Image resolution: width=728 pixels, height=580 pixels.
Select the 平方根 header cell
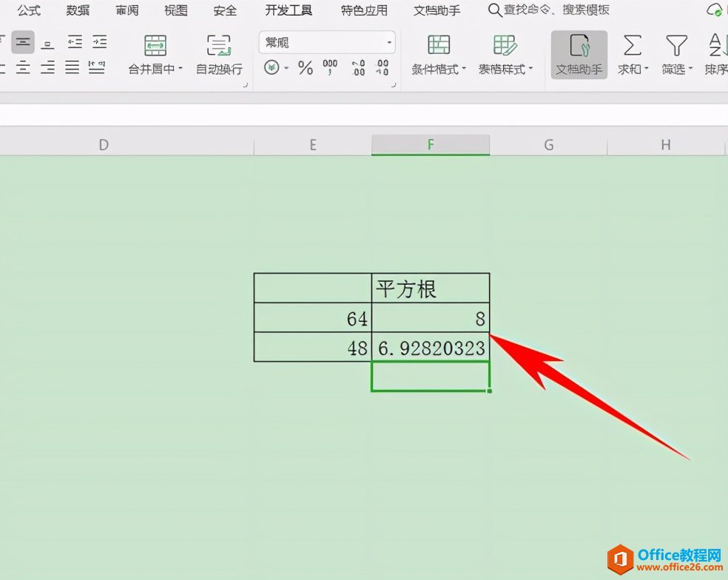431,288
